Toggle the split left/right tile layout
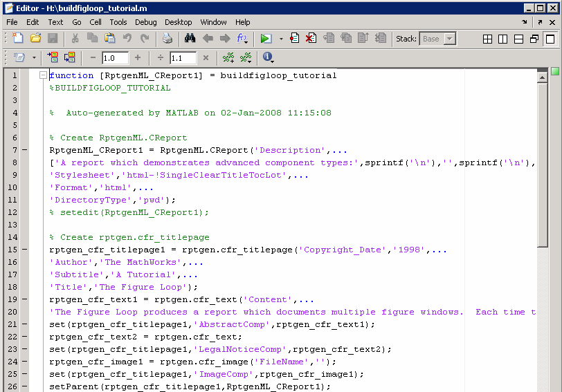Image resolution: width=562 pixels, height=392 pixels. click(x=503, y=39)
